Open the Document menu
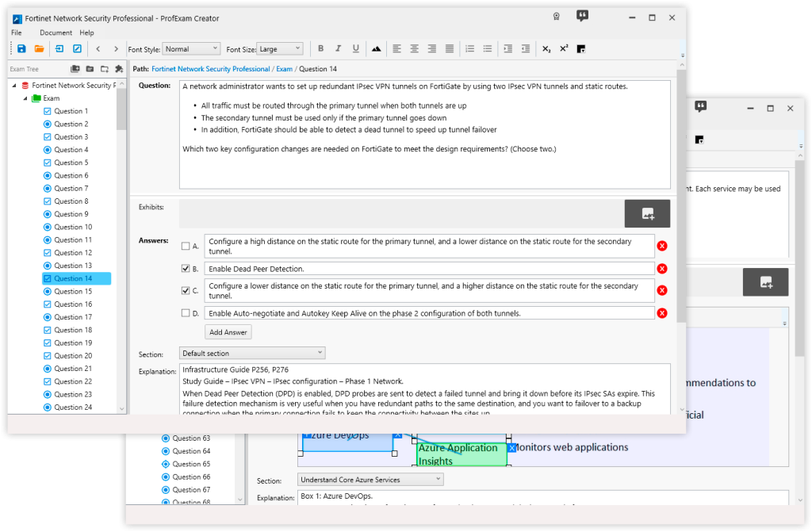The image size is (812, 532). pos(56,33)
